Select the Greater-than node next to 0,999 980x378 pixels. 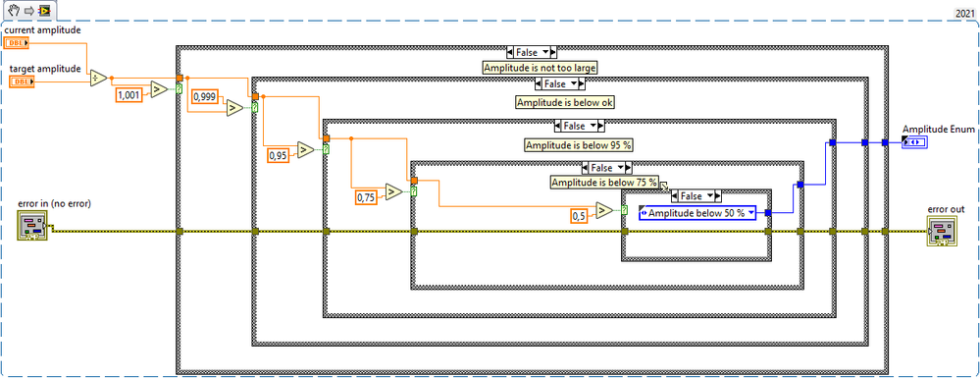point(234,108)
